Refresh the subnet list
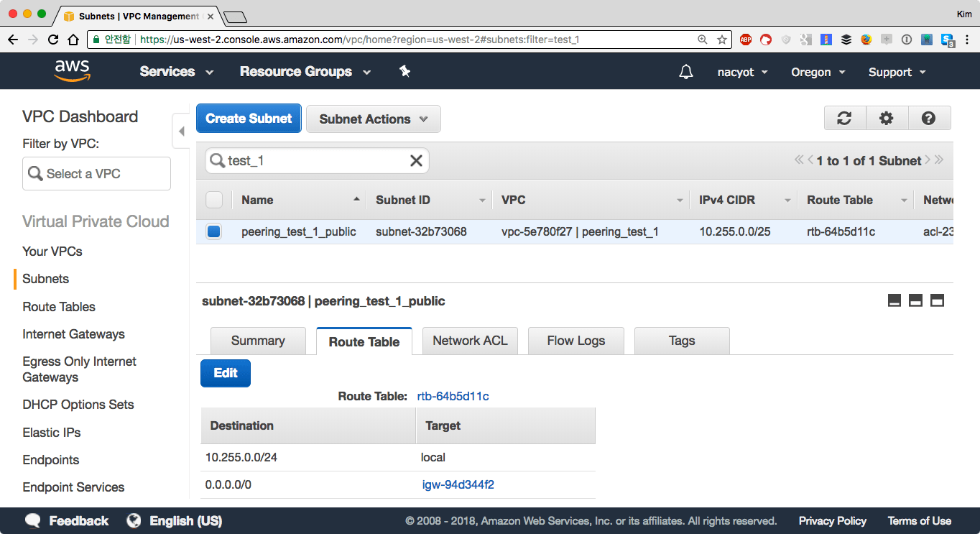Image resolution: width=980 pixels, height=534 pixels. [845, 119]
